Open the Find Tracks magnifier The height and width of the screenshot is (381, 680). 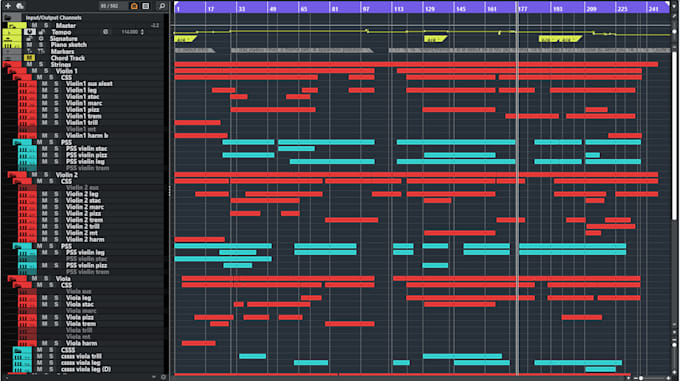click(162, 6)
